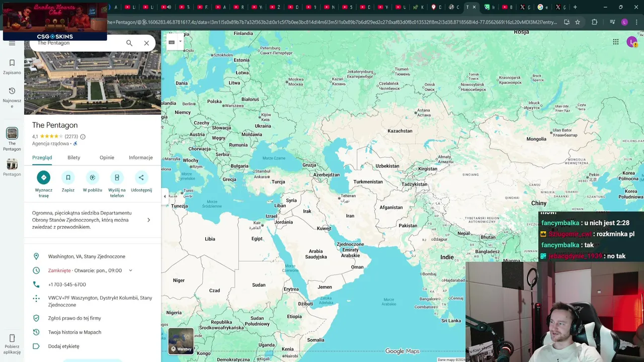The image size is (644, 362).
Task: Close the active Chrome tab T
Action: click(x=474, y=7)
